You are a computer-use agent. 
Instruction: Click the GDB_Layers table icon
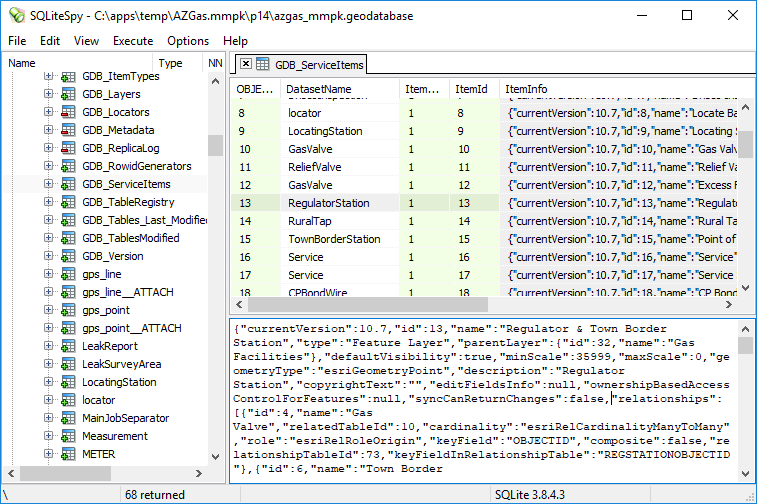[68, 94]
